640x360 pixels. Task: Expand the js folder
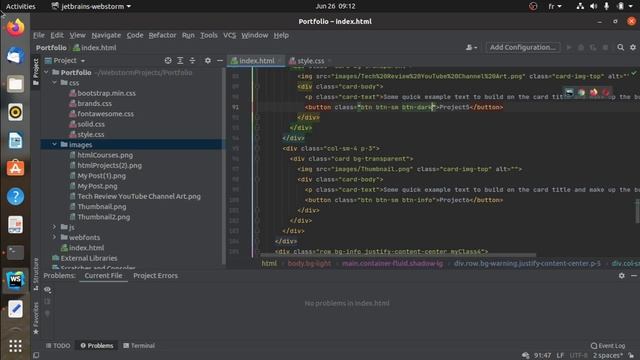pyautogui.click(x=54, y=227)
